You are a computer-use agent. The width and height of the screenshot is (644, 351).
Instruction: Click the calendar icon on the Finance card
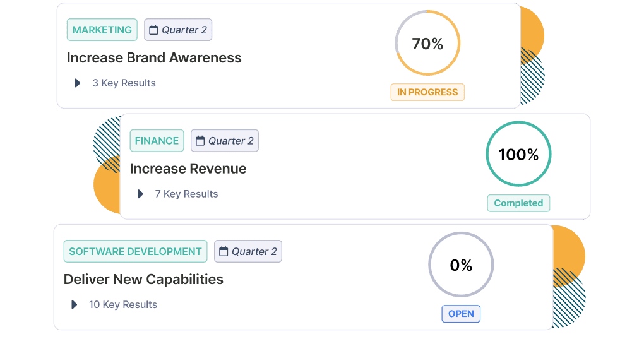200,141
